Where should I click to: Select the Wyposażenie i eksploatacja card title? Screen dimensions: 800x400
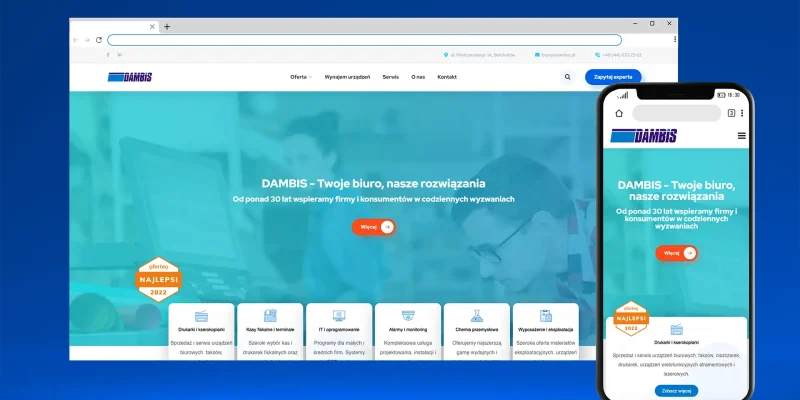pos(545,330)
